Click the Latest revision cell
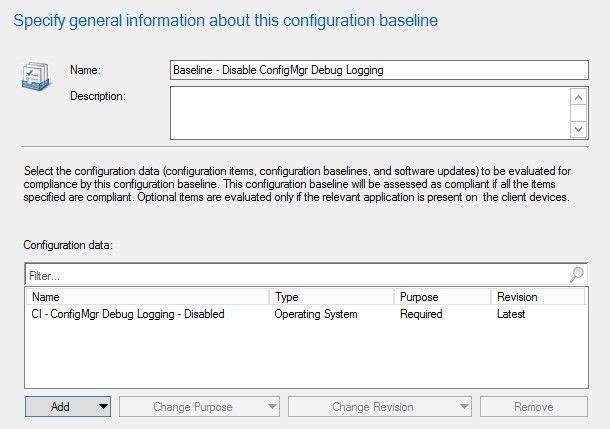The image size is (610, 429). click(511, 314)
